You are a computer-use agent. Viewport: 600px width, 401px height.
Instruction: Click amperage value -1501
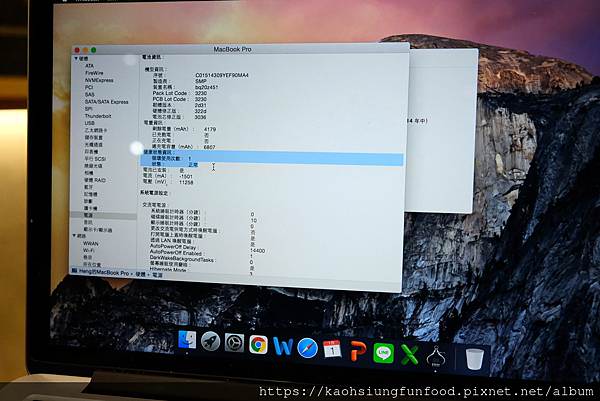click(186, 176)
